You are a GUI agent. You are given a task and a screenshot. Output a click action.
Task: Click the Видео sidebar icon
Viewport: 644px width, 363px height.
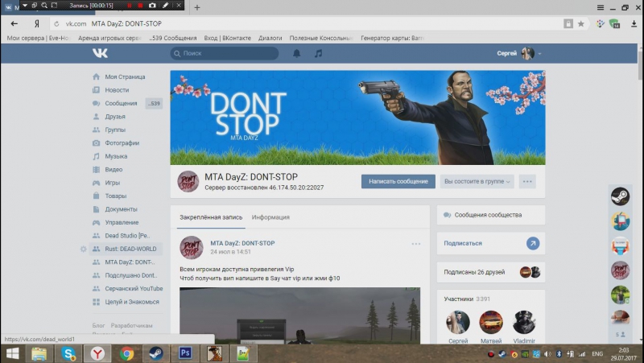96,170
